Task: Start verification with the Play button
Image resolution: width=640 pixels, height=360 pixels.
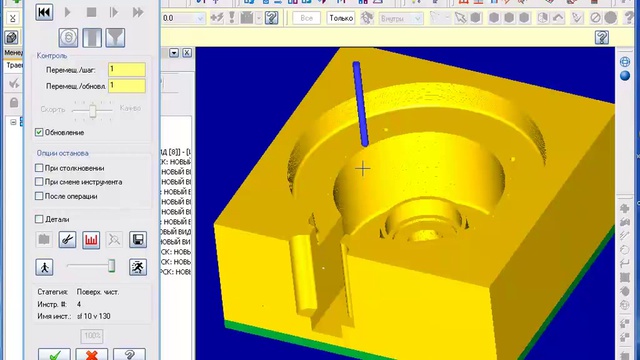Action: tap(68, 12)
